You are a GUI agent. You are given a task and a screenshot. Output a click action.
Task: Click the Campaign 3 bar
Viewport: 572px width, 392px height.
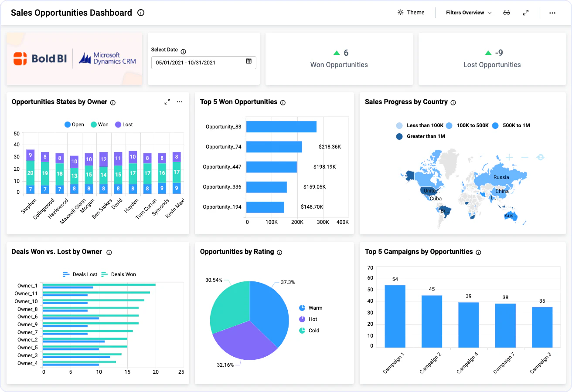542,327
